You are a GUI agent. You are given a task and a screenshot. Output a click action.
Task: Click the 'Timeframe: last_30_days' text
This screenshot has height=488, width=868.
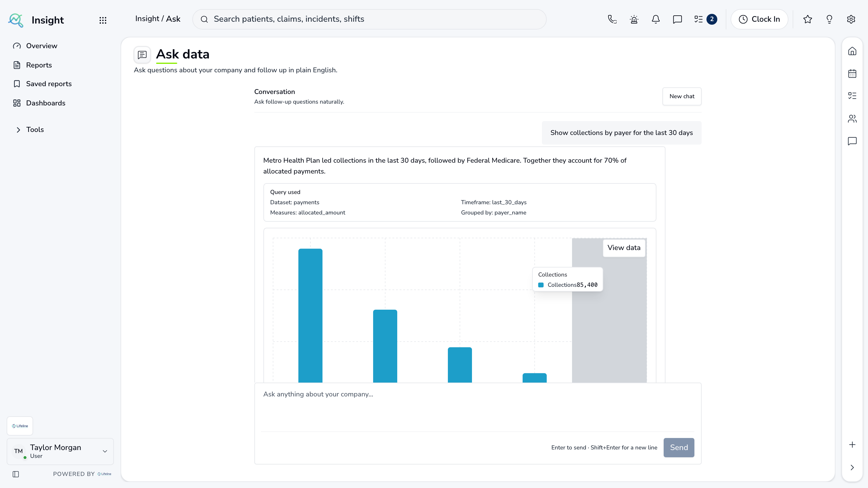click(x=494, y=202)
